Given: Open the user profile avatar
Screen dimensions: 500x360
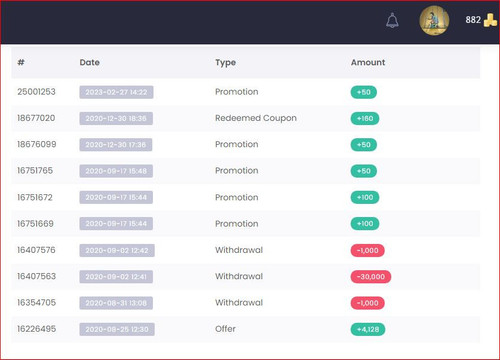Looking at the screenshot, I should 434,20.
